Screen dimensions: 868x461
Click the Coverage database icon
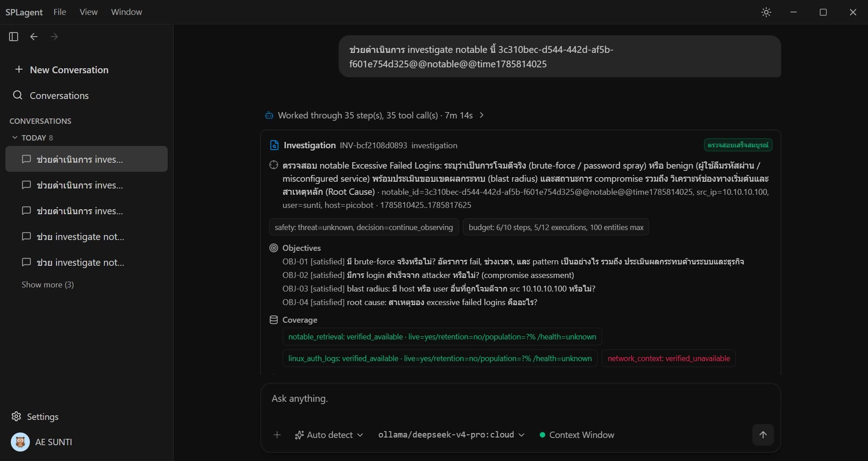(274, 320)
